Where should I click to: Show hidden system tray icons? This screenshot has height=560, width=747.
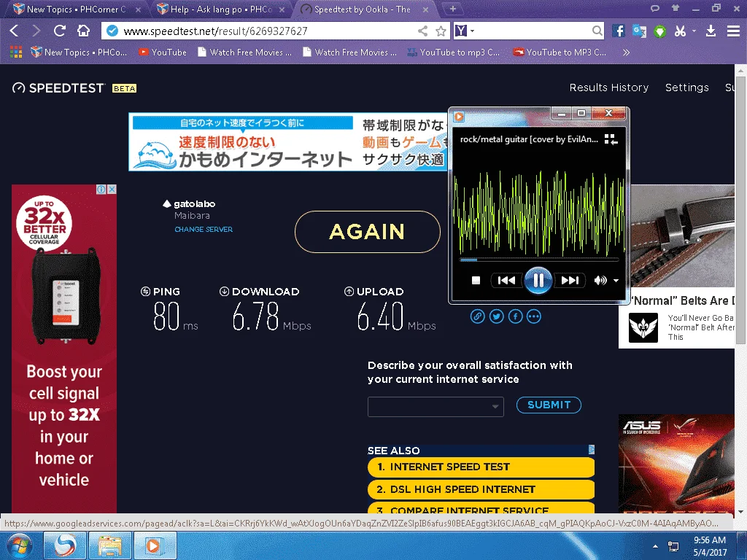pyautogui.click(x=656, y=546)
